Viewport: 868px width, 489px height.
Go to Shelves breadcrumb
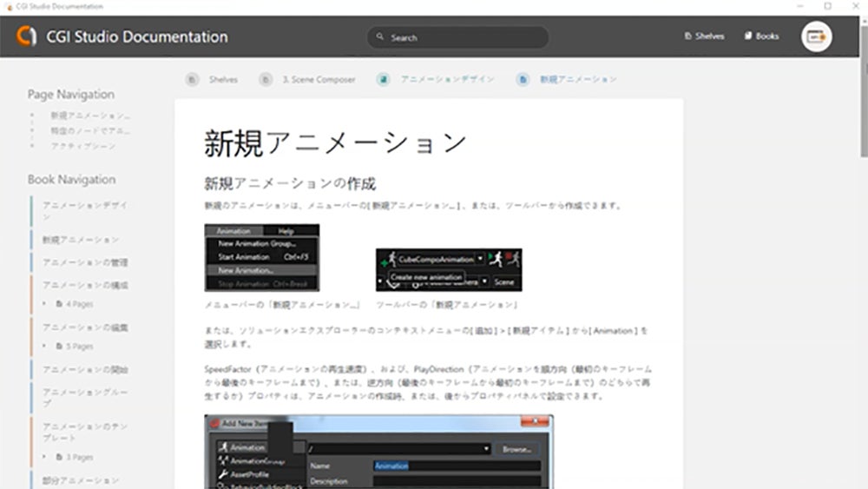point(223,80)
